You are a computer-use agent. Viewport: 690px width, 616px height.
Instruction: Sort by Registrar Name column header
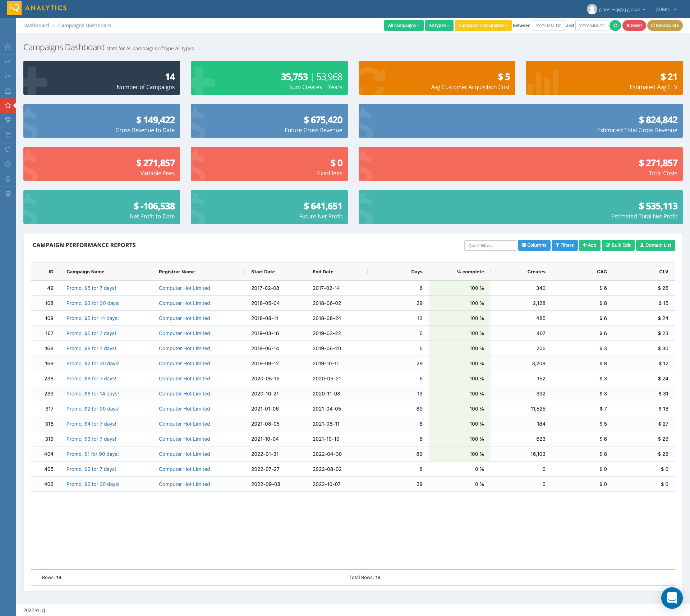177,272
